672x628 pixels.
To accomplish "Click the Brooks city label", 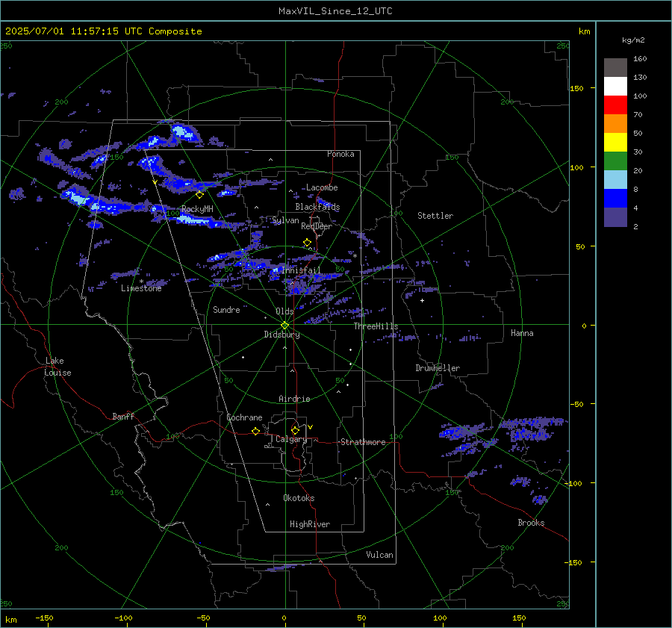I will [x=531, y=523].
